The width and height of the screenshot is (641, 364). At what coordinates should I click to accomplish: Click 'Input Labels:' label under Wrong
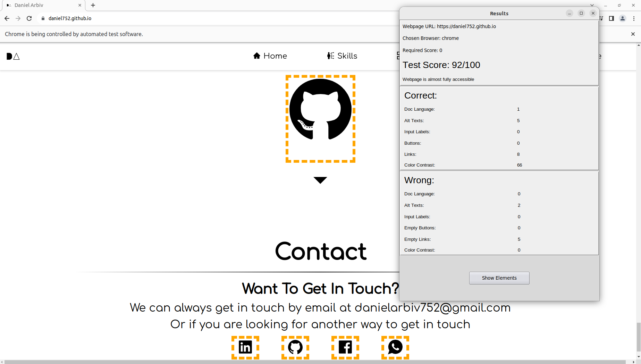pos(417,217)
